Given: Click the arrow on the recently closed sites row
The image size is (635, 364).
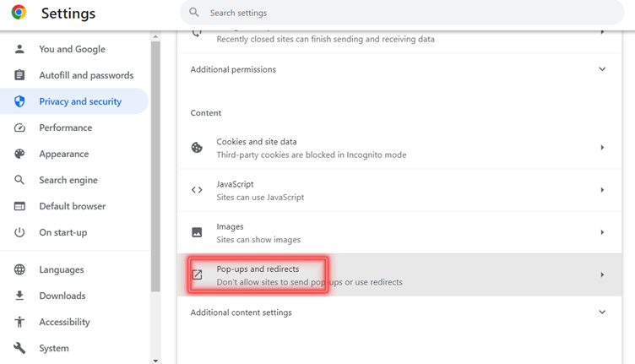Looking at the screenshot, I should pos(602,32).
